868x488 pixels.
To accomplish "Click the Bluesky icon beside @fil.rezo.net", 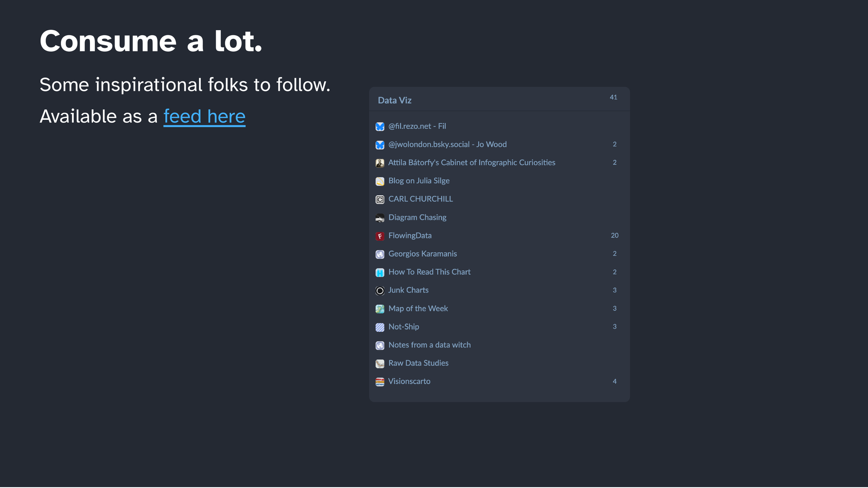I will [380, 127].
